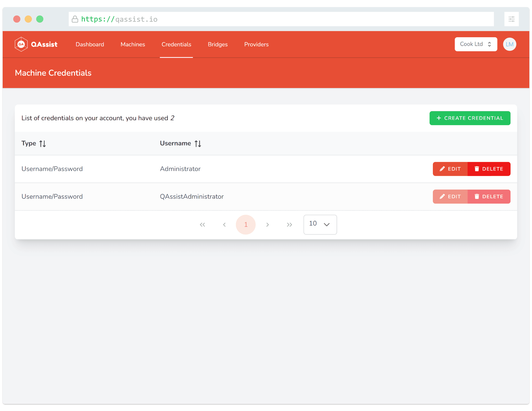Click the browser settings sliders icon

pyautogui.click(x=511, y=19)
